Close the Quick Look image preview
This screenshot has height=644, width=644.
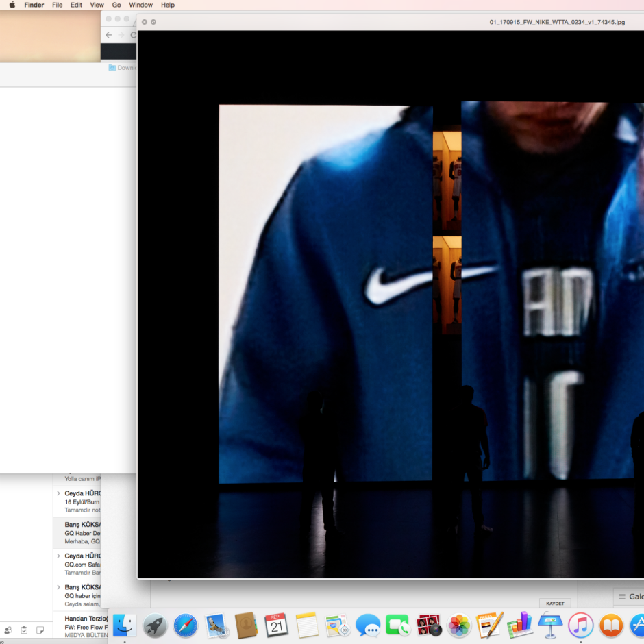pyautogui.click(x=144, y=22)
